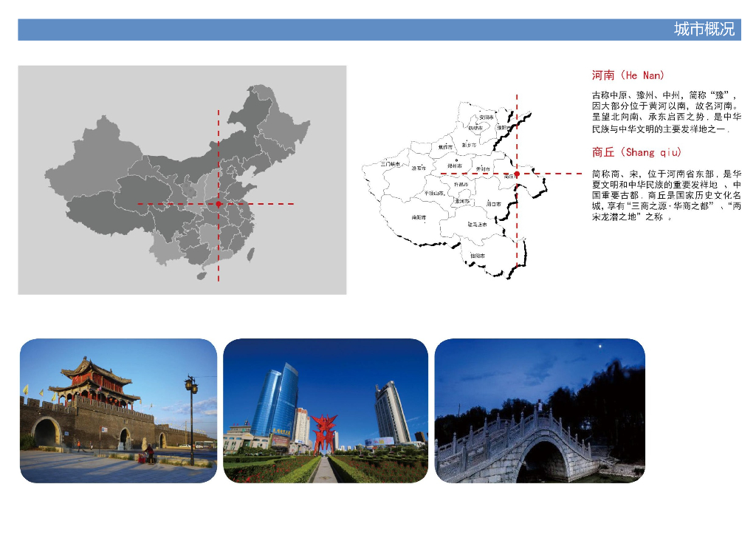This screenshot has height=535, width=756.
Task: Click Hainan island on the gray China map
Action: (x=202, y=276)
